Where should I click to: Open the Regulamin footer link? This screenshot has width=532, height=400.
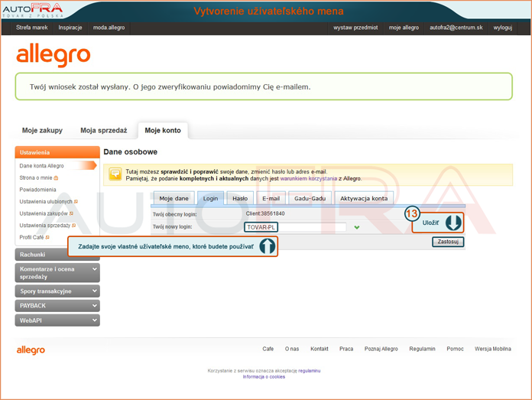[x=422, y=349]
